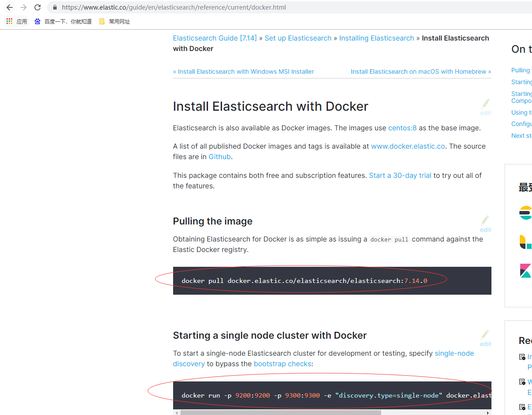Click the Install Elasticsearch with Docker heading

pos(270,106)
